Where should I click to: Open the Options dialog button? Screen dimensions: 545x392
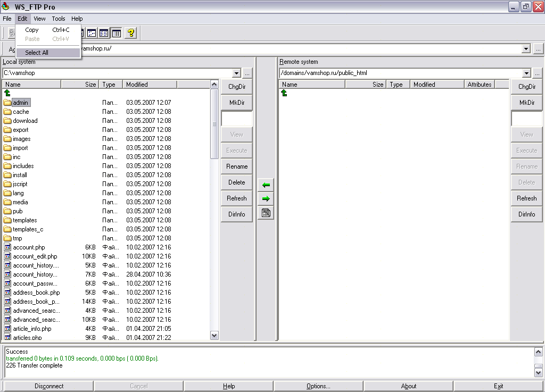pos(318,386)
